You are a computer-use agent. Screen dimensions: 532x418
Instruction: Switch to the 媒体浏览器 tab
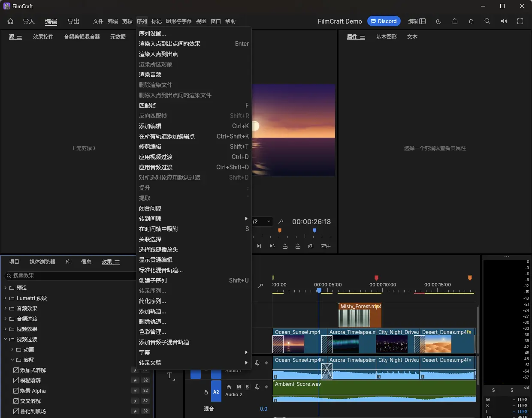click(42, 262)
